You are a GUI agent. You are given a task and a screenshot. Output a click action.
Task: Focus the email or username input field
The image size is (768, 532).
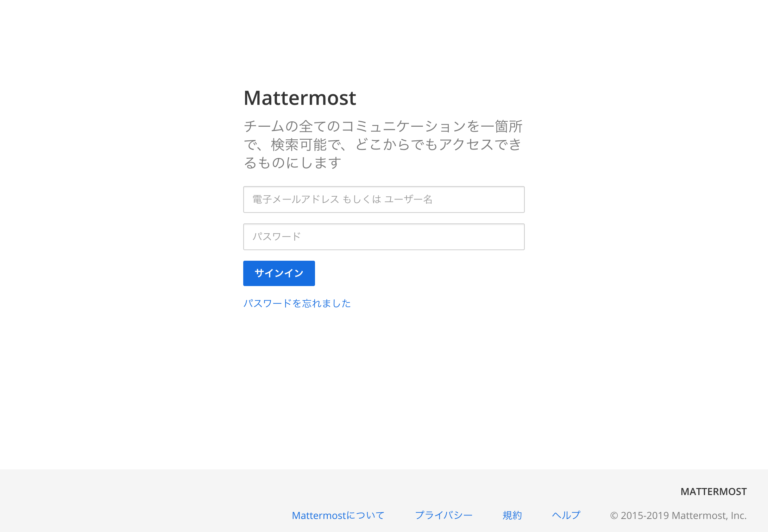coord(384,199)
